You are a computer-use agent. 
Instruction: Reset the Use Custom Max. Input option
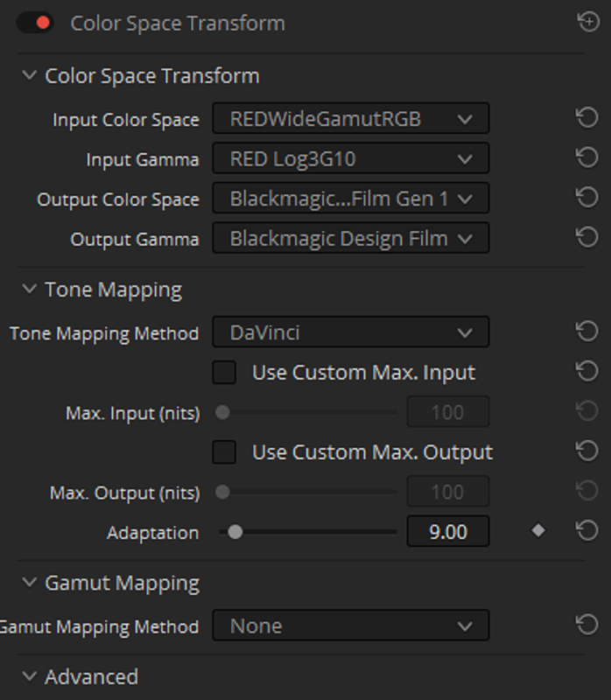pos(586,371)
